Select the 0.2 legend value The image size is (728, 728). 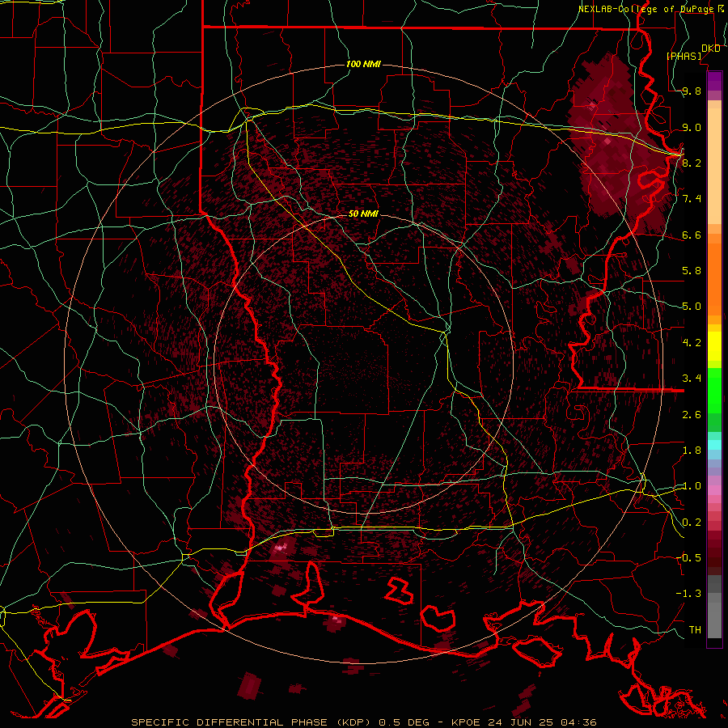coord(692,523)
